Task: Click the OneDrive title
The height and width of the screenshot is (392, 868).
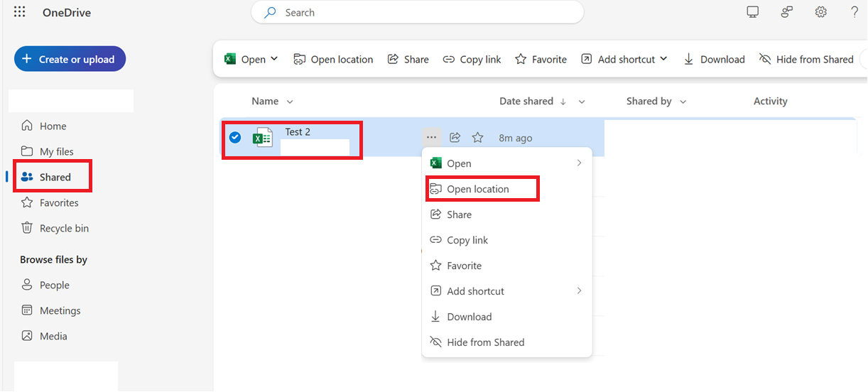Action: pos(67,13)
